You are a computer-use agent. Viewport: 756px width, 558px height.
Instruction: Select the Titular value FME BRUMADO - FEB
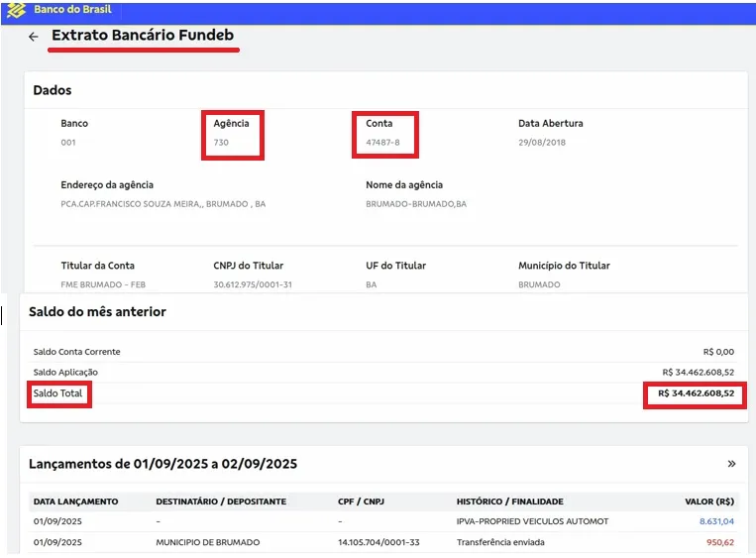(x=103, y=284)
